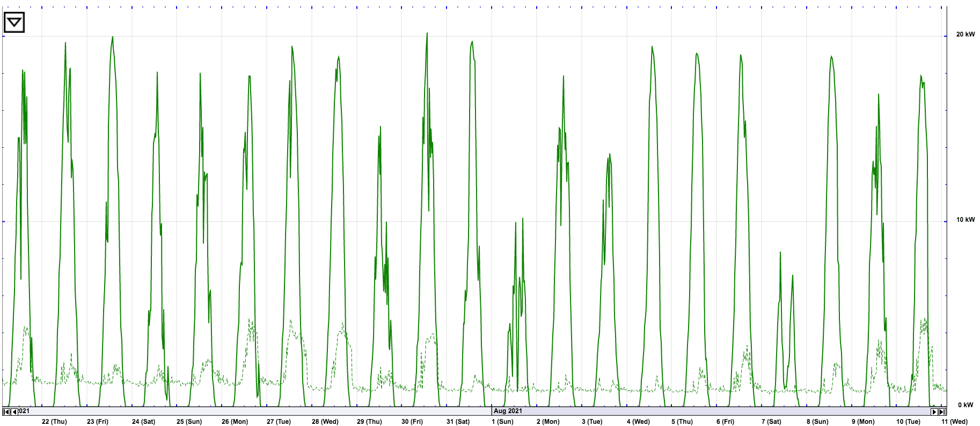The image size is (980, 426).
Task: Step back one period on time axis
Action: click(x=14, y=411)
